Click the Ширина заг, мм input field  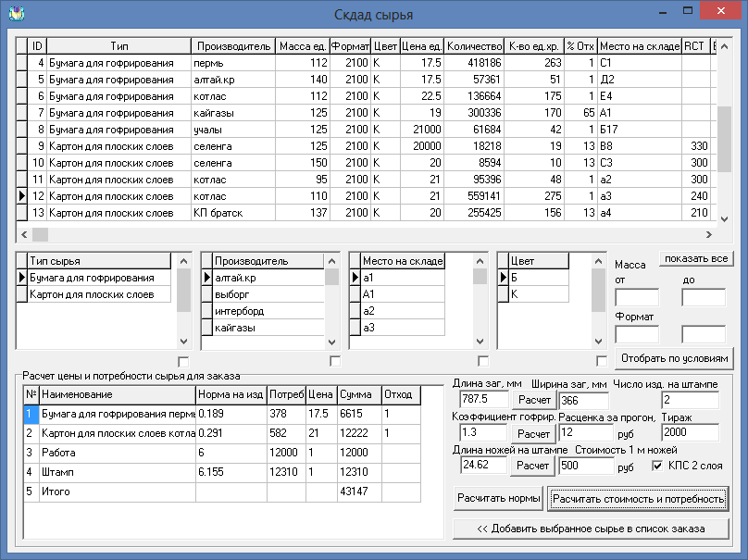(x=584, y=400)
